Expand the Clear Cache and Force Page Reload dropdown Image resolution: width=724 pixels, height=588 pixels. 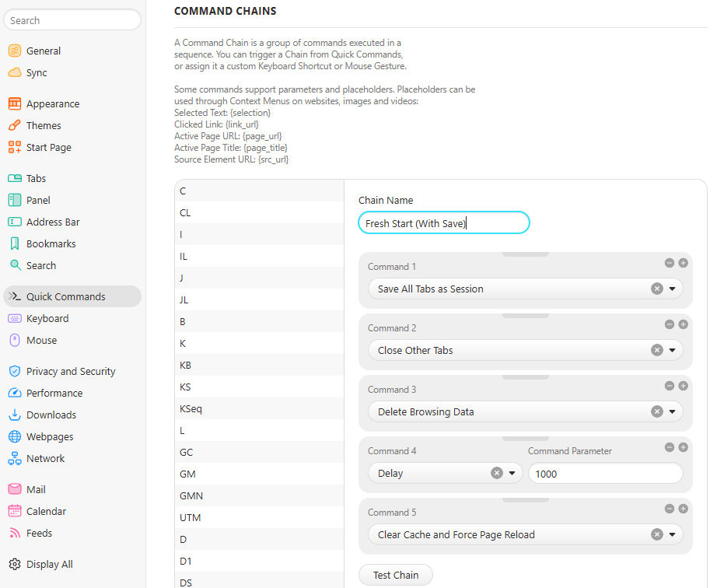coord(672,534)
